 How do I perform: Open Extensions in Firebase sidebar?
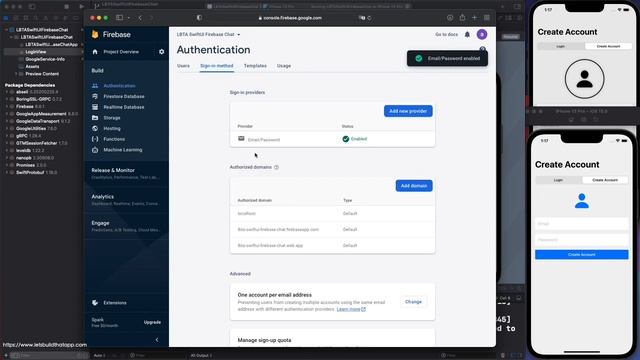click(x=115, y=303)
